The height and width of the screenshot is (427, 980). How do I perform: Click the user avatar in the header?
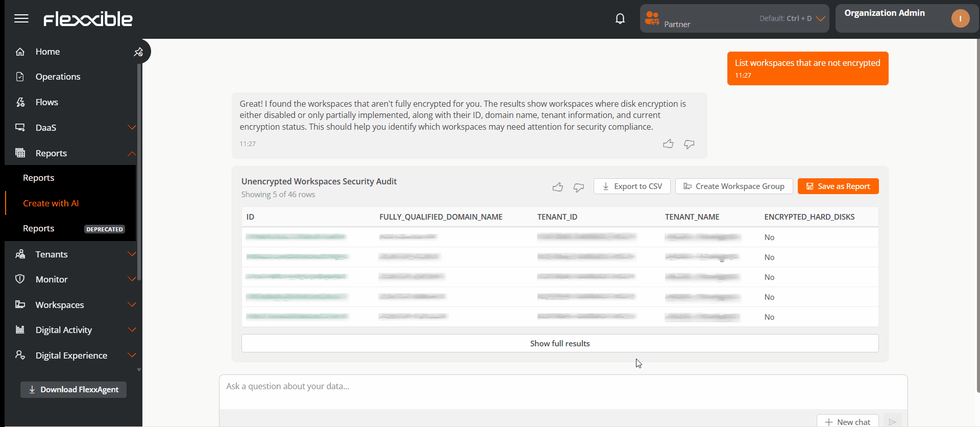click(x=960, y=19)
